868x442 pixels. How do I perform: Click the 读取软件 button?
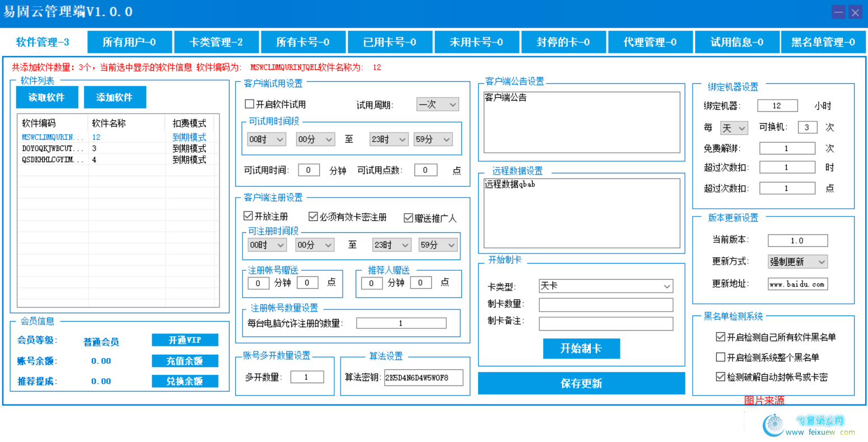tap(46, 97)
